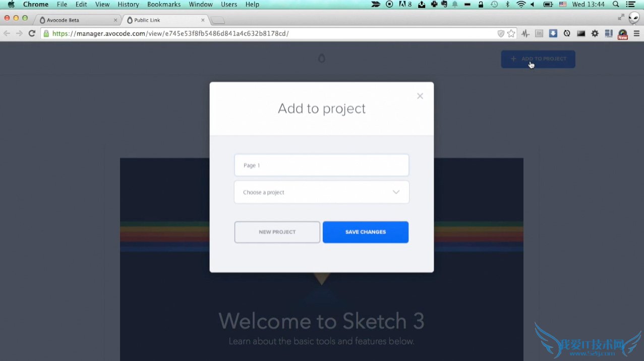Viewport: 644px width, 361px height.
Task: Click the US flag input source icon
Action: tap(563, 5)
